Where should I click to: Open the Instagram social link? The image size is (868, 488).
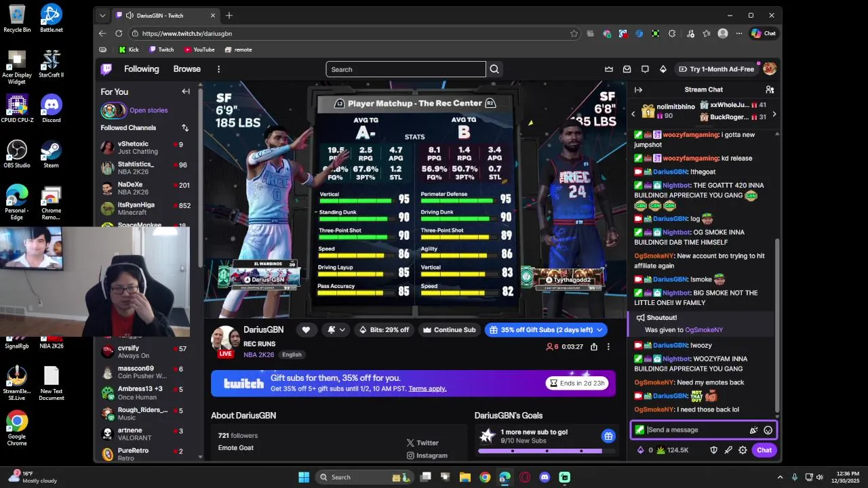tap(427, 455)
